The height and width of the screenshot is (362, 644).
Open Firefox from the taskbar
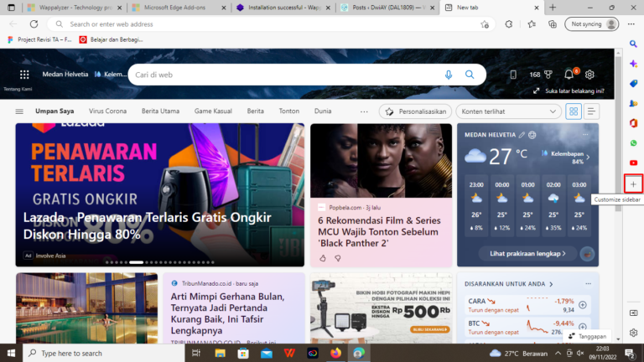335,353
